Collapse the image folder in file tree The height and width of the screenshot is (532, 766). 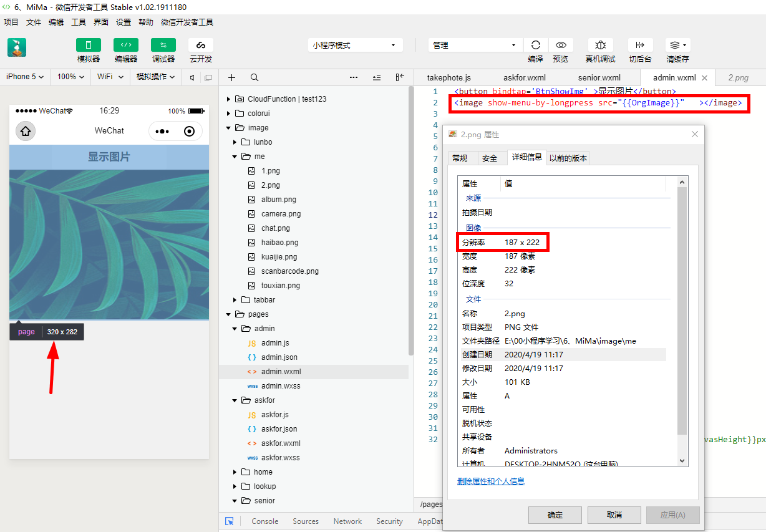227,127
